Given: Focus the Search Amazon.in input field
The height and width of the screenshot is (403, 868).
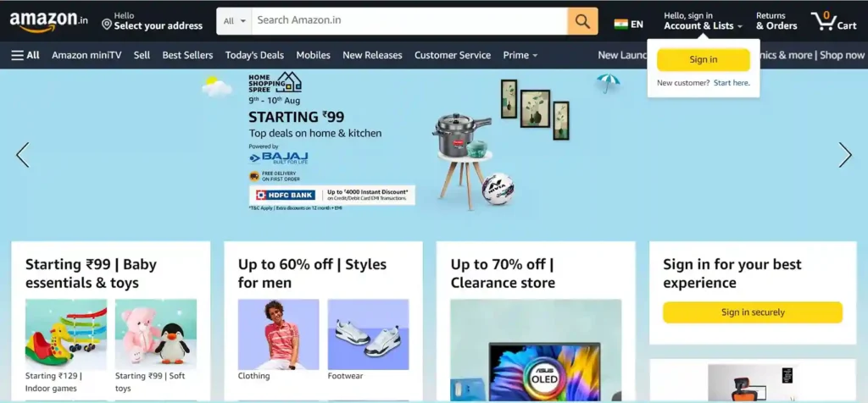Looking at the screenshot, I should click(409, 21).
